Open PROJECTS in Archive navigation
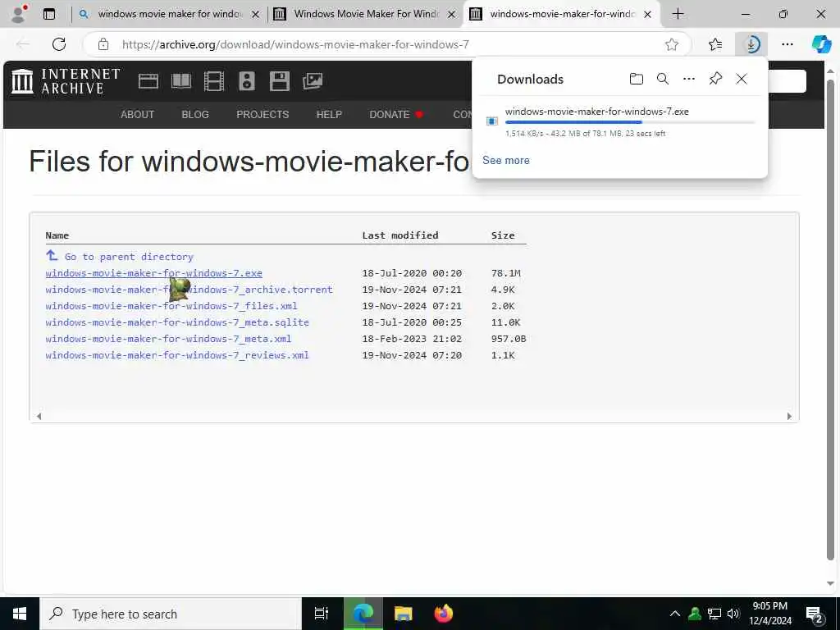The height and width of the screenshot is (630, 840). tap(262, 115)
